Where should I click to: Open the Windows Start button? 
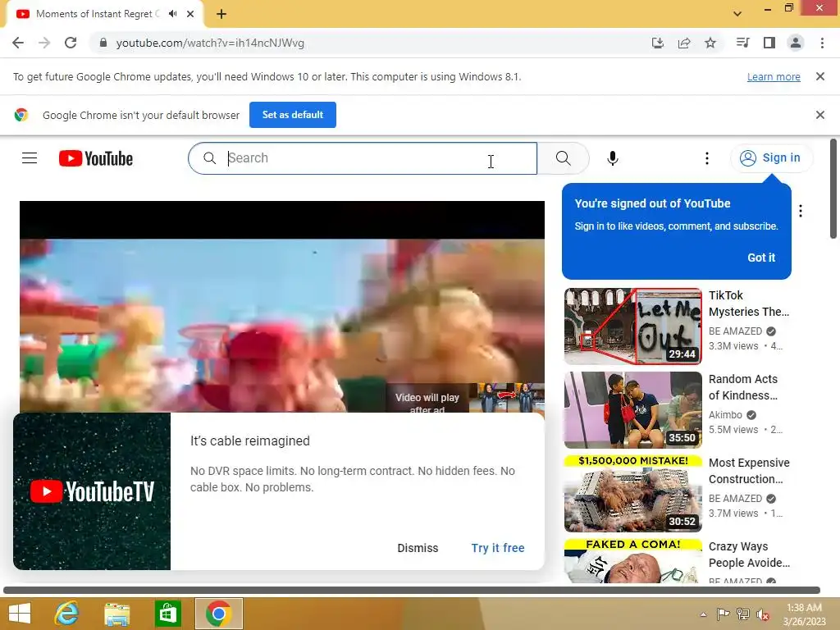tap(20, 614)
